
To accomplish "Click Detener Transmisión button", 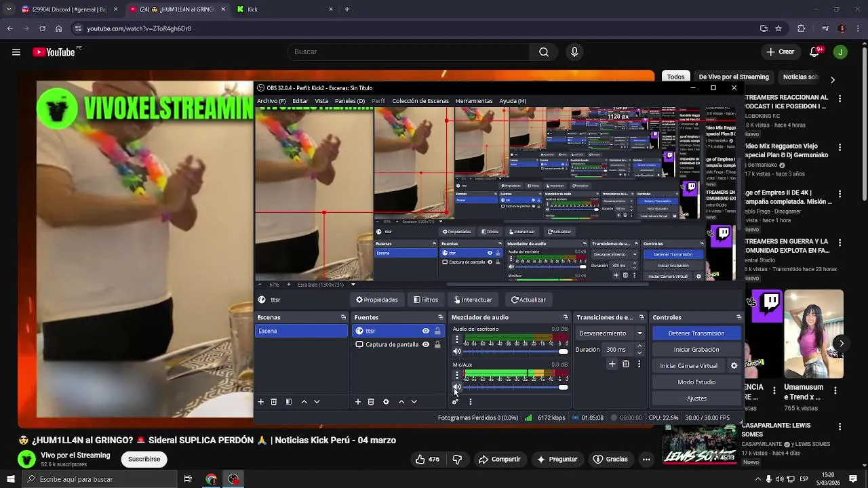I will click(696, 333).
